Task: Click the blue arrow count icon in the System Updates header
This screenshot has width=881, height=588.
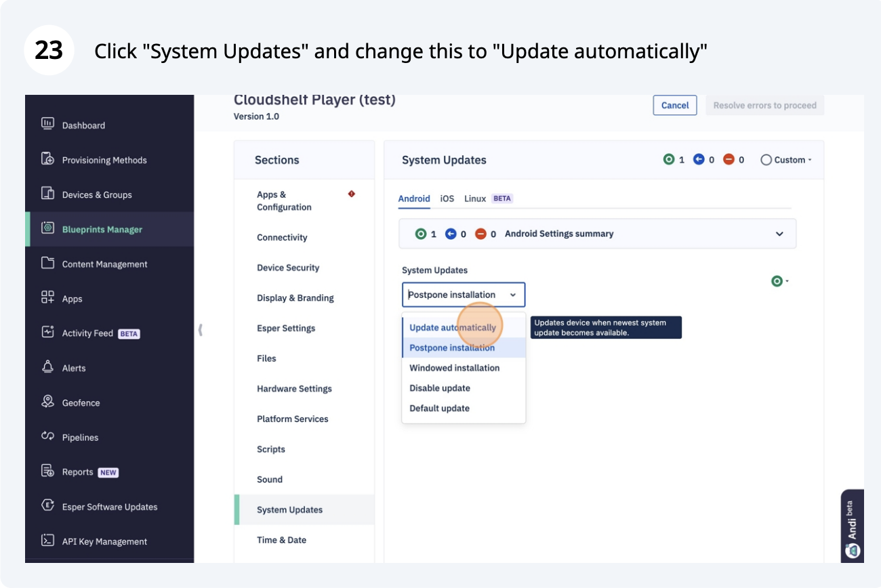Action: pyautogui.click(x=699, y=160)
